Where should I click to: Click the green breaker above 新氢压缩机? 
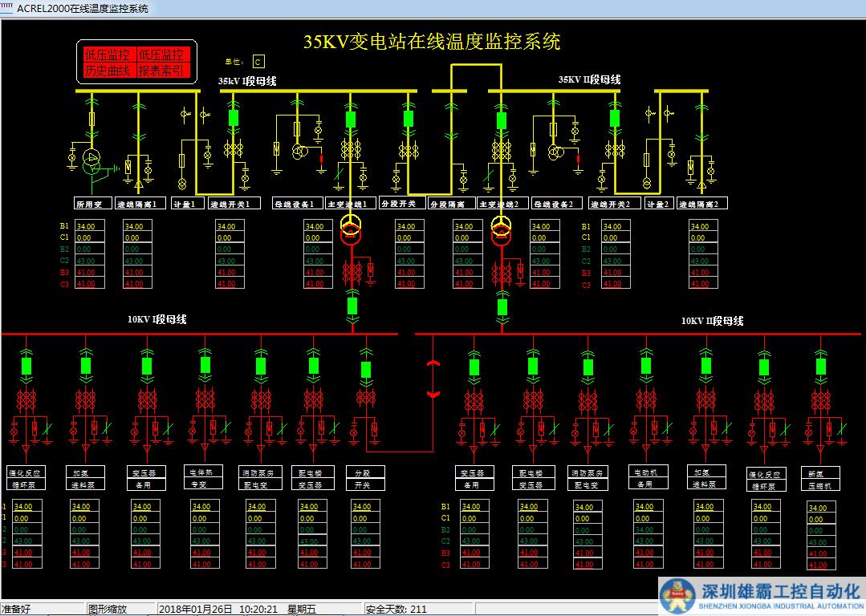point(820,367)
